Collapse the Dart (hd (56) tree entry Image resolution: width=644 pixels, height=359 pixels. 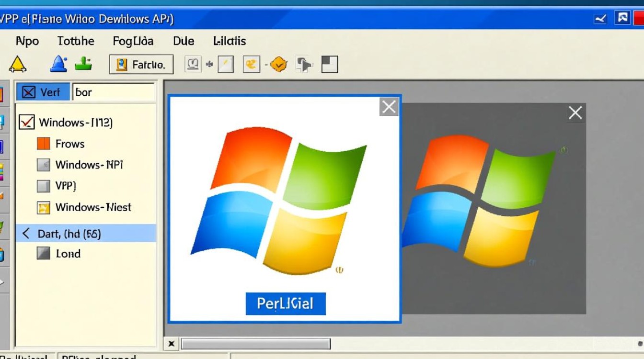point(25,234)
